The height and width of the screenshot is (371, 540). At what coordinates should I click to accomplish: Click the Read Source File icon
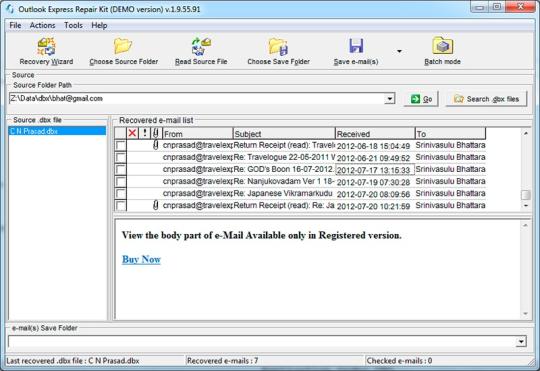click(201, 46)
